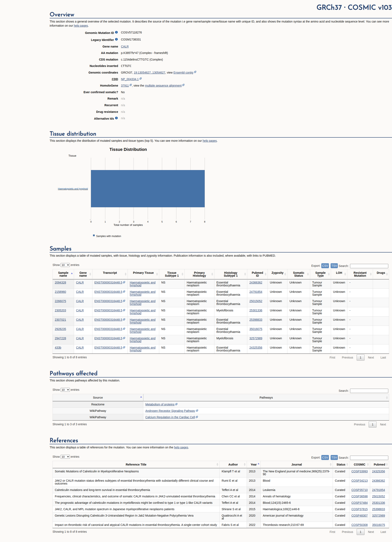Export References table as TSV
The image size is (392, 542).
point(334,457)
